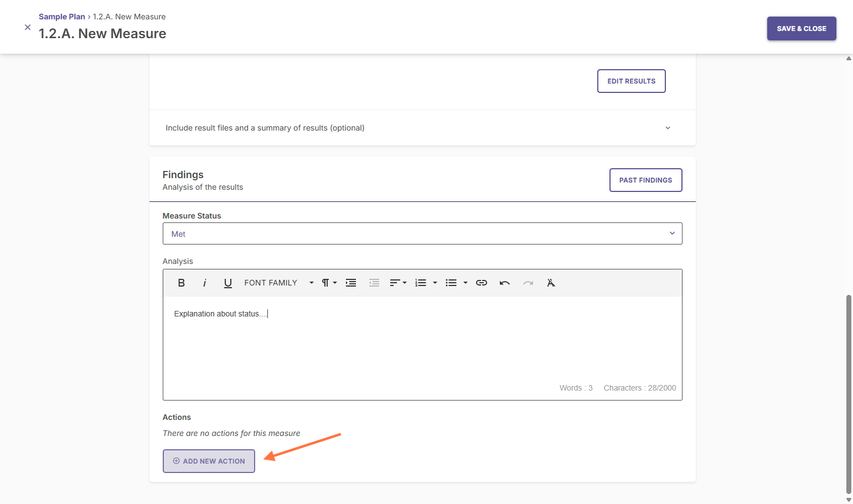Click the 'Words : 3' counter
The image size is (853, 504).
[576, 388]
